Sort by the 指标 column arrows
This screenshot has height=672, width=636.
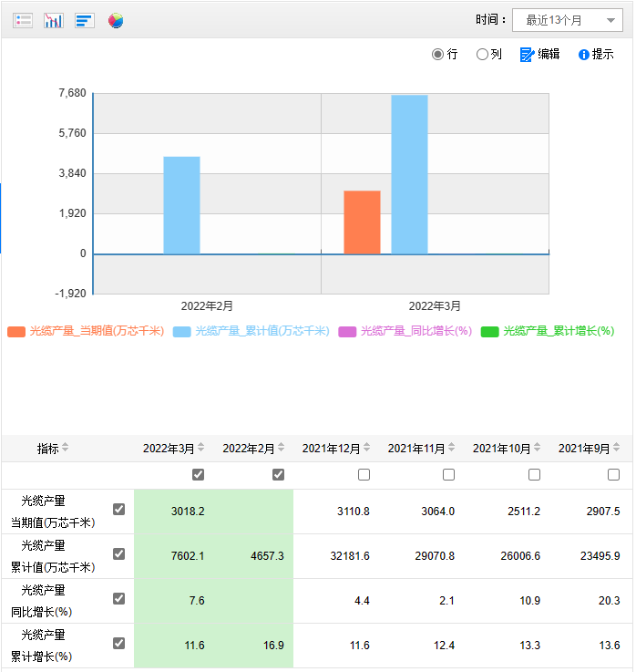coord(65,448)
